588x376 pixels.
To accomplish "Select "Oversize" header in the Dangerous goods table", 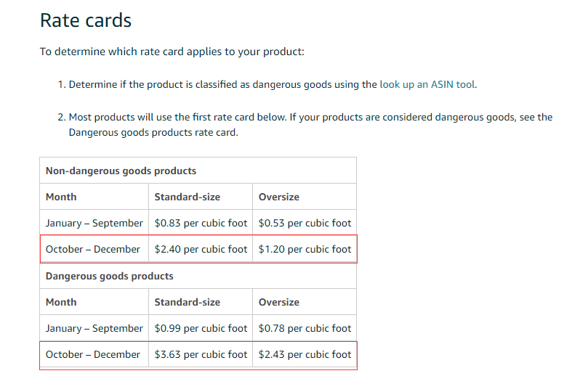I will point(279,302).
